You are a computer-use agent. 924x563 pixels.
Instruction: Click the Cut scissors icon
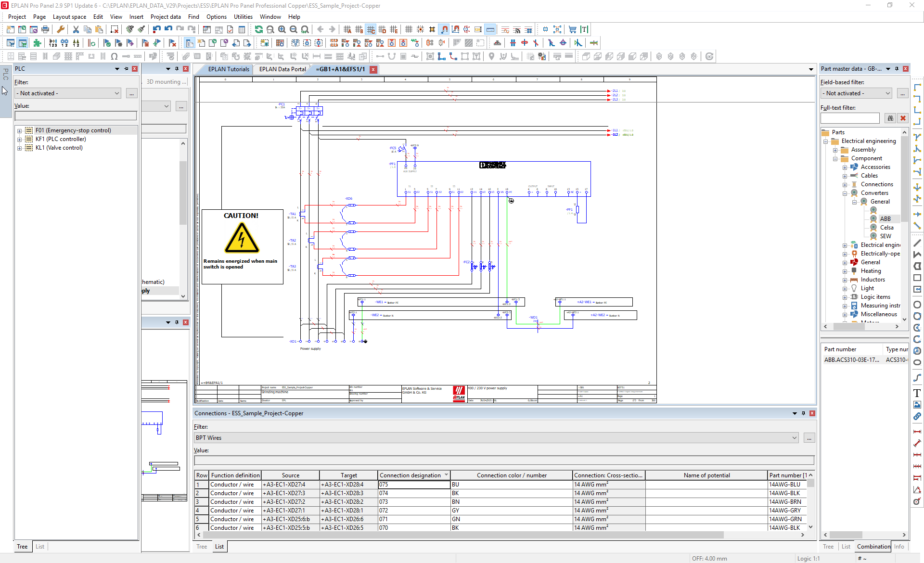(x=76, y=30)
